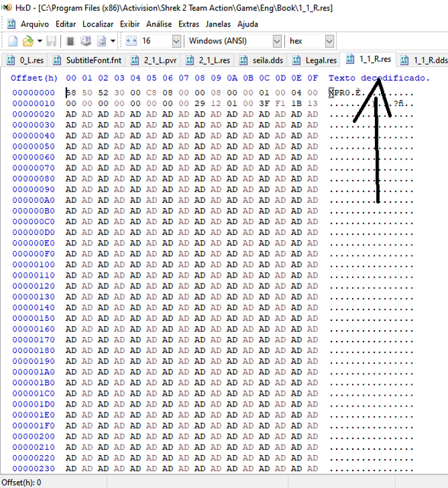Click the document icon left of Arquivo menu
This screenshot has width=448, height=488.
[x=11, y=24]
